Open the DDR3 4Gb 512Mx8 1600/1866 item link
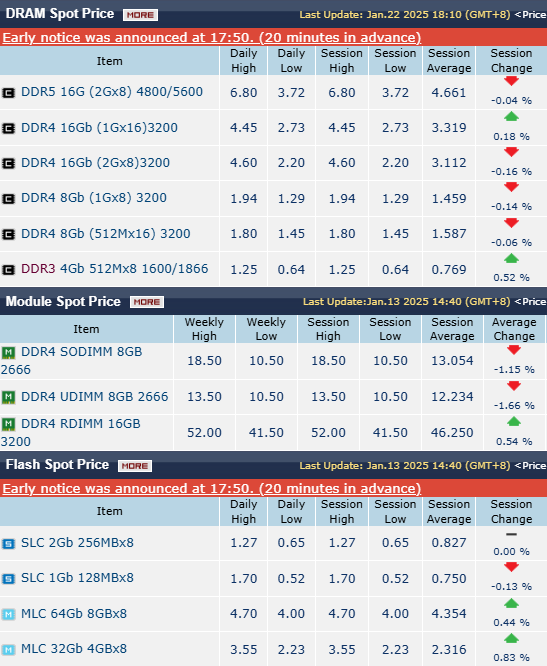 115,269
